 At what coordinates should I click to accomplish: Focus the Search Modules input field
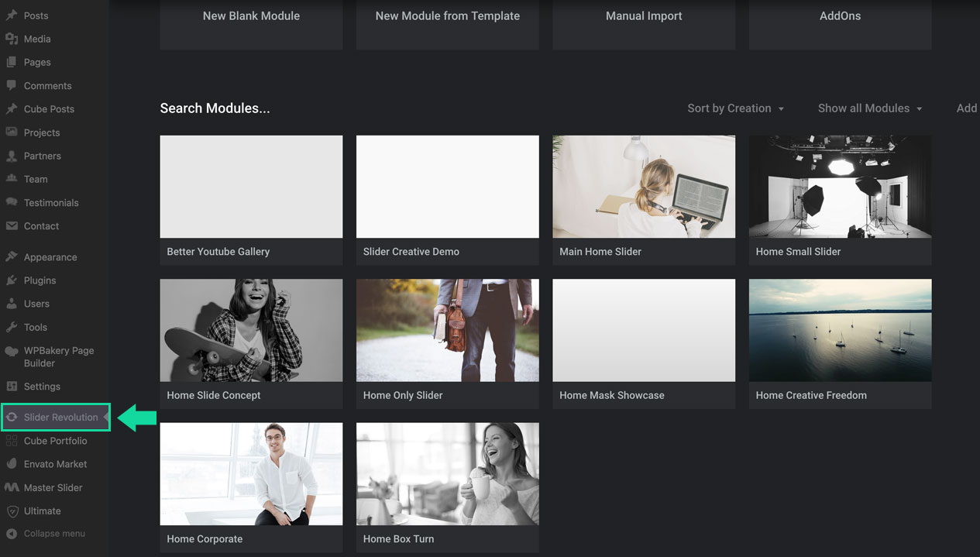[x=215, y=108]
